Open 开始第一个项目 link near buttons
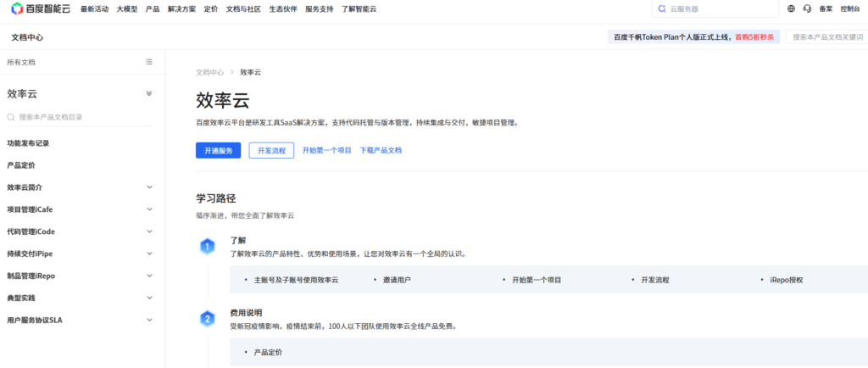Viewport: 868px width, 368px height. coord(326,150)
